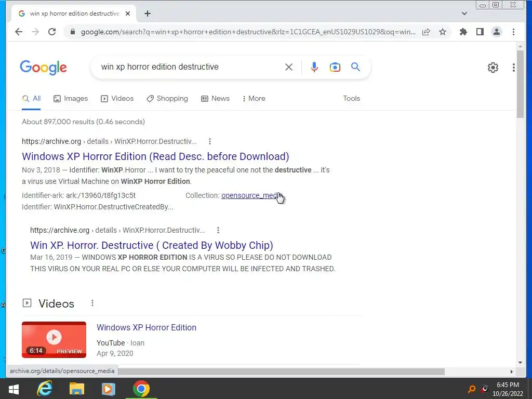Reload the current page
The image size is (532, 399).
(52, 32)
